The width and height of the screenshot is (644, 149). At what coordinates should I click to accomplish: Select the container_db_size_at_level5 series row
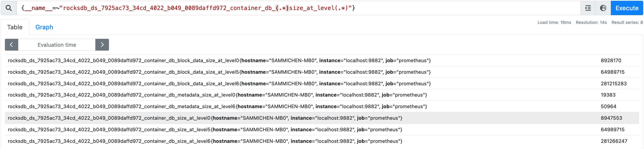322,129
